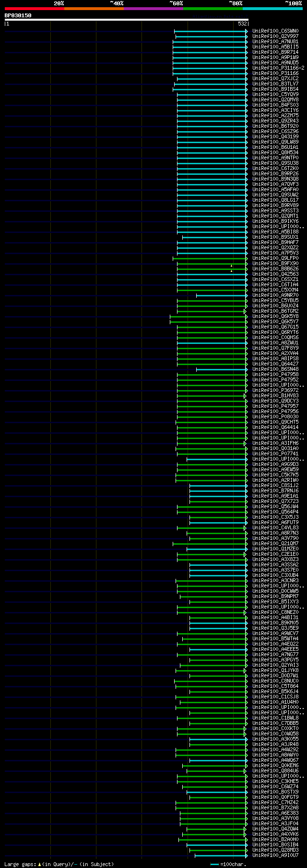Click hit label UniRef100_P08030
307x868 pixels.
click(275, 417)
